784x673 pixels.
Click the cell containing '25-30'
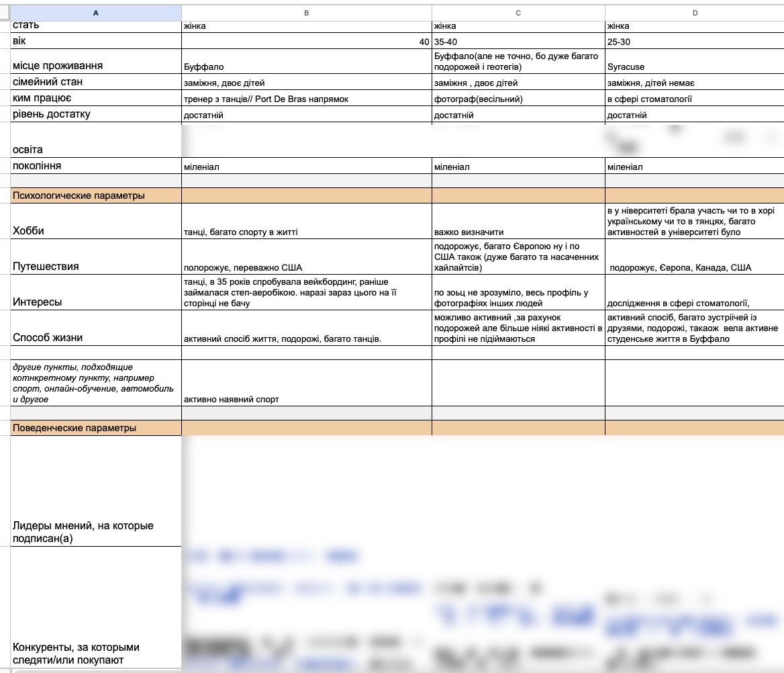tap(695, 41)
